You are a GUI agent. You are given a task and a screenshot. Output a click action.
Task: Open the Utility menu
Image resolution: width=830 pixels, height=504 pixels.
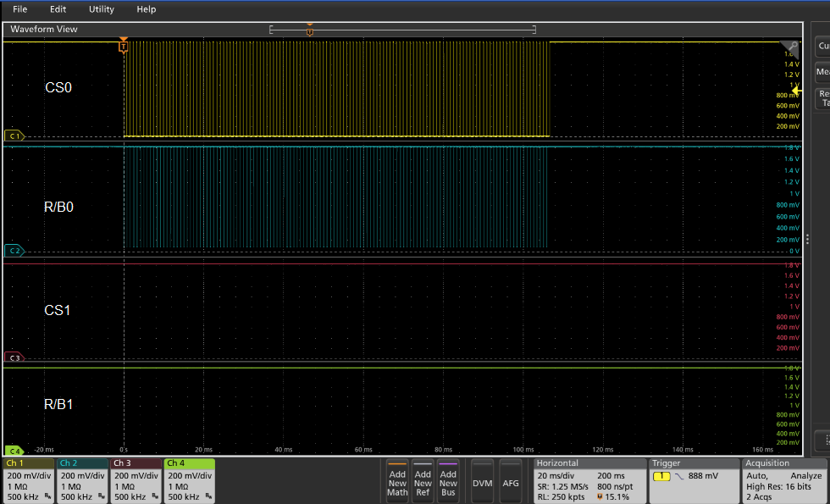[101, 9]
